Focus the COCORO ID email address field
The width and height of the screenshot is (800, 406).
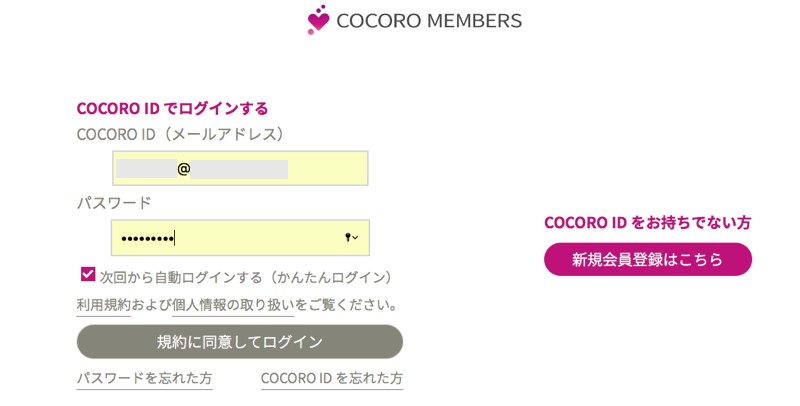pos(239,169)
